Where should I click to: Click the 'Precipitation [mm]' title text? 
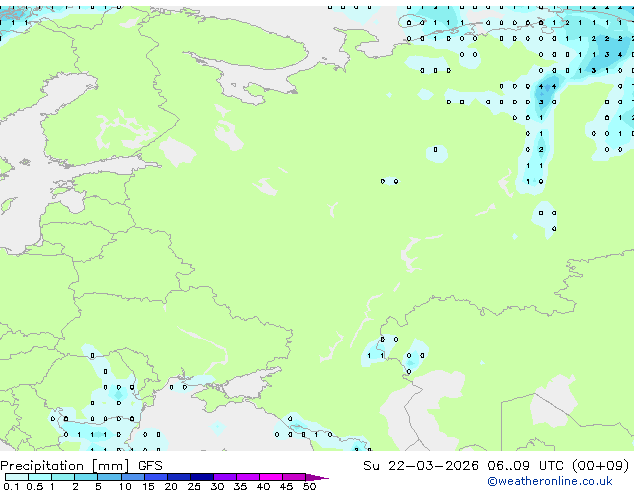tap(65, 466)
